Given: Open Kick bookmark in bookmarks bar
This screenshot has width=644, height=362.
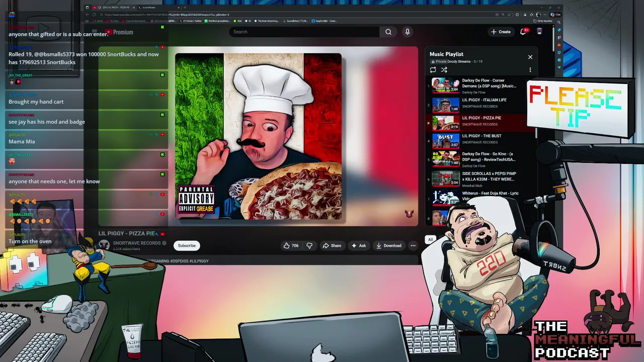Looking at the screenshot, I should 238,21.
